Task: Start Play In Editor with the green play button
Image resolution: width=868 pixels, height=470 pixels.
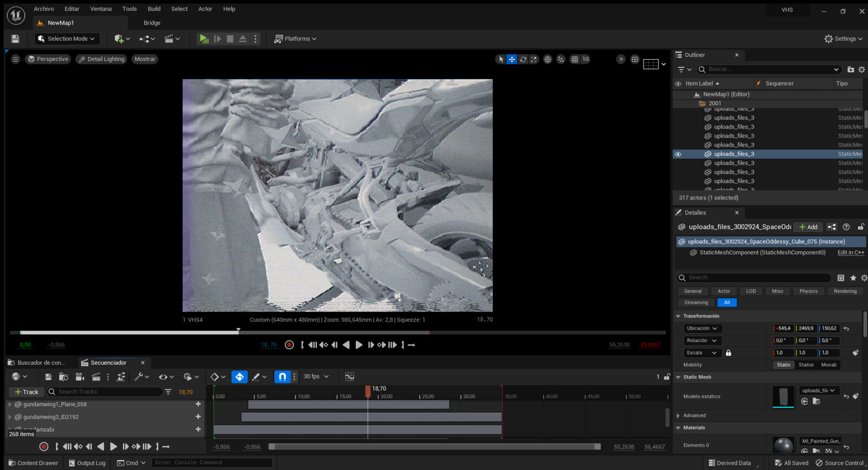Action: click(x=204, y=38)
